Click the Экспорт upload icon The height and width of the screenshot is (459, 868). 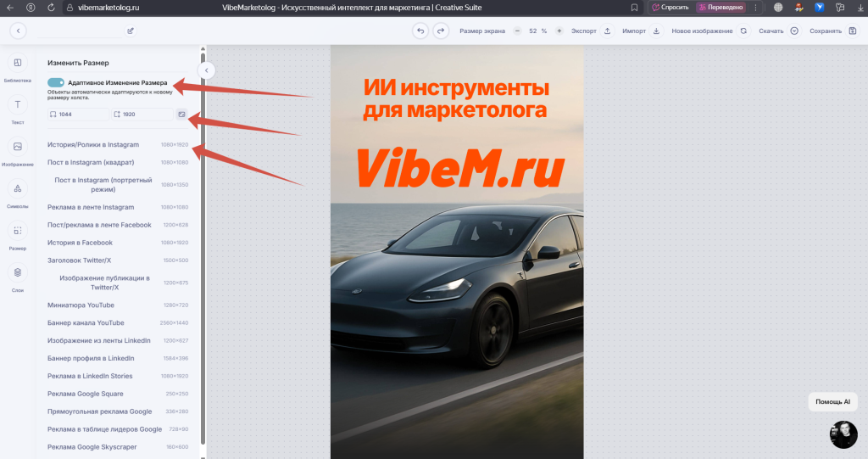click(607, 31)
